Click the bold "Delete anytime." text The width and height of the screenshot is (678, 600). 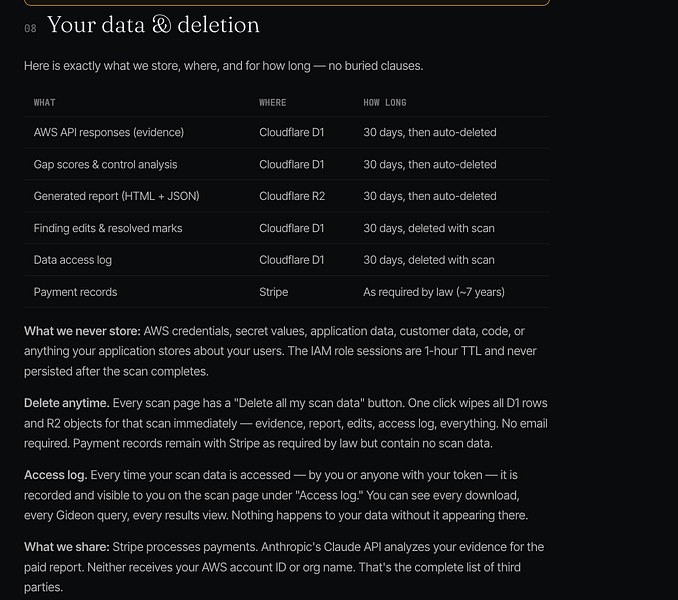pos(67,403)
